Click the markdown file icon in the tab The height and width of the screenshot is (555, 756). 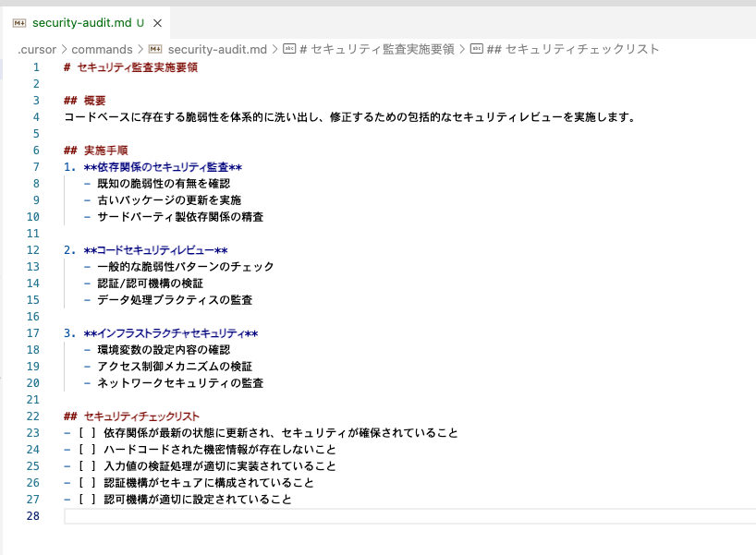19,23
